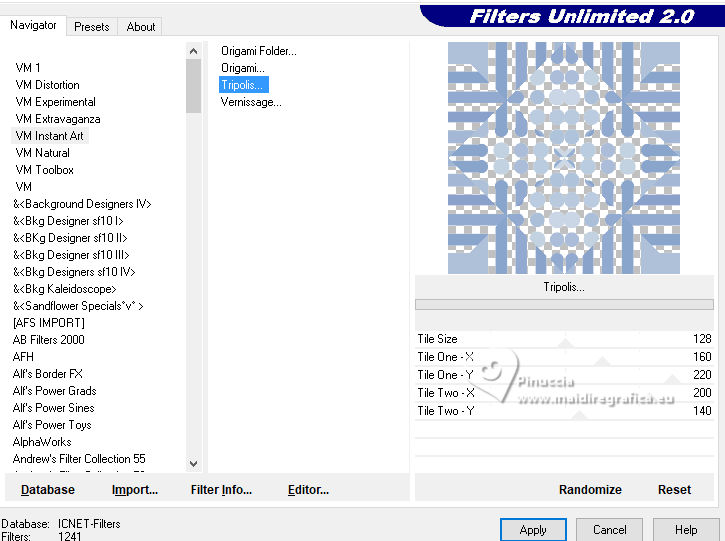Open the Editor...
Viewport: 725px width, 541px height.
[x=308, y=490]
